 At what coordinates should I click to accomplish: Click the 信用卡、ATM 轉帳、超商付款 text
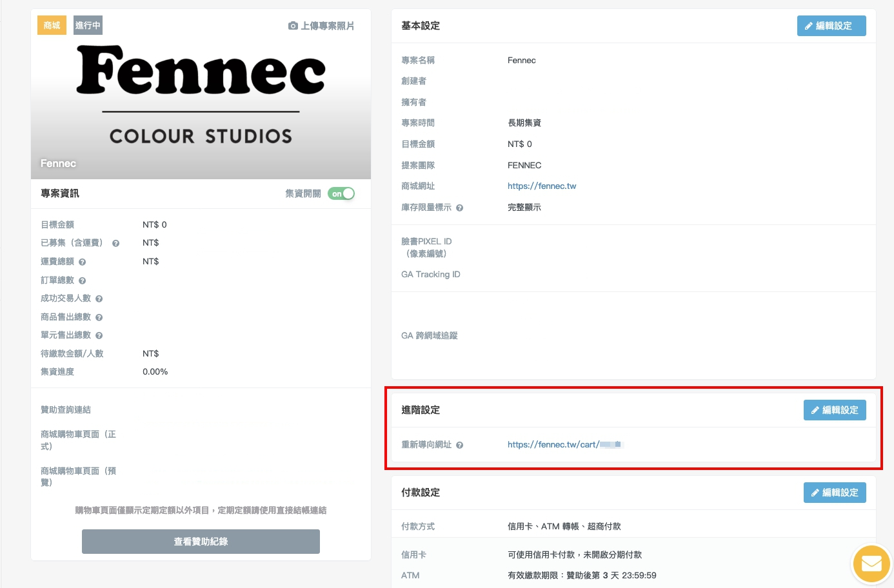pos(564,527)
